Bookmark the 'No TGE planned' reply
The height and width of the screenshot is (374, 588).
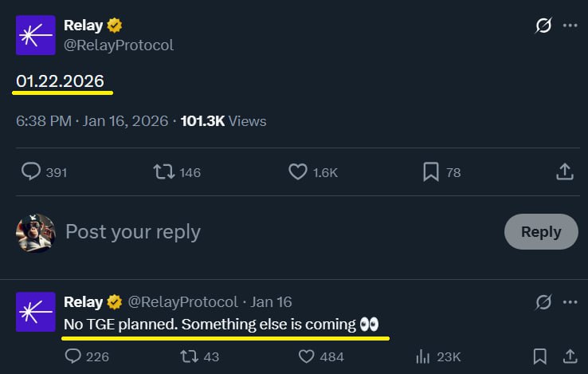point(539,356)
